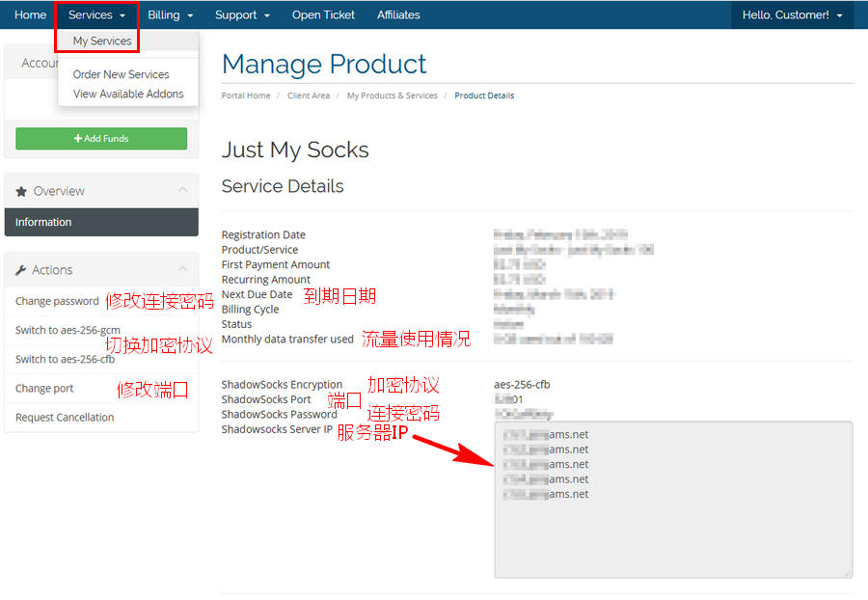868x600 pixels.
Task: Switch encryption to aes-256-gcm
Action: [x=68, y=330]
